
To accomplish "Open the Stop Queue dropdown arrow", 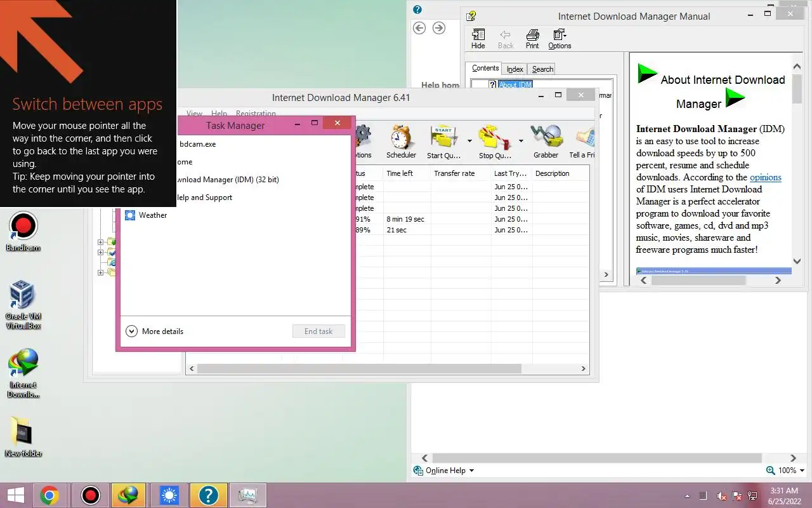I will click(521, 140).
